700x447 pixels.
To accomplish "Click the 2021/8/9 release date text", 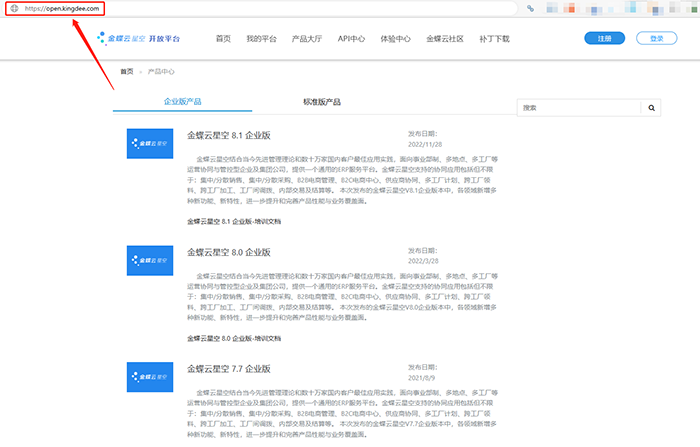I will pos(421,378).
